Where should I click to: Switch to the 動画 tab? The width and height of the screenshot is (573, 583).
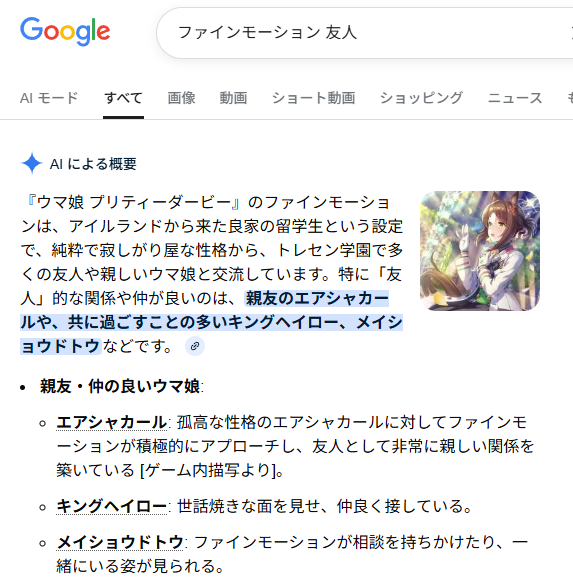[x=233, y=98]
